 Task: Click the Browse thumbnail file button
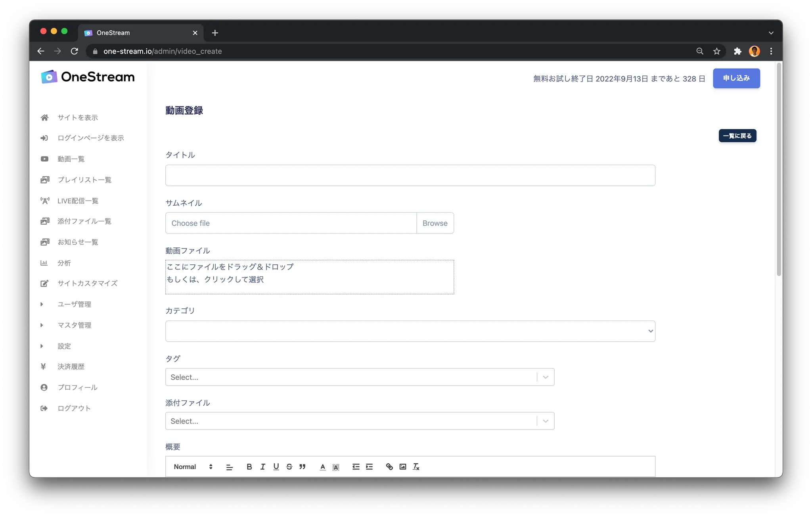pos(435,223)
